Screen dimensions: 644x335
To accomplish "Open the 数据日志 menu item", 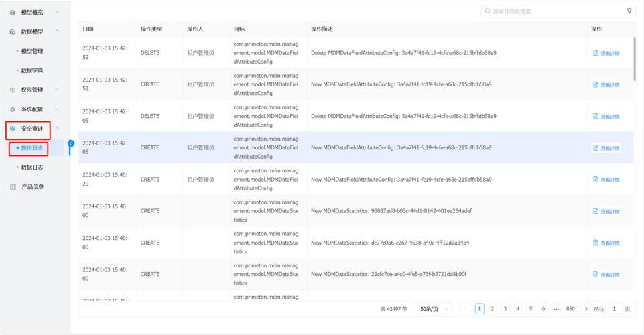I will click(31, 167).
